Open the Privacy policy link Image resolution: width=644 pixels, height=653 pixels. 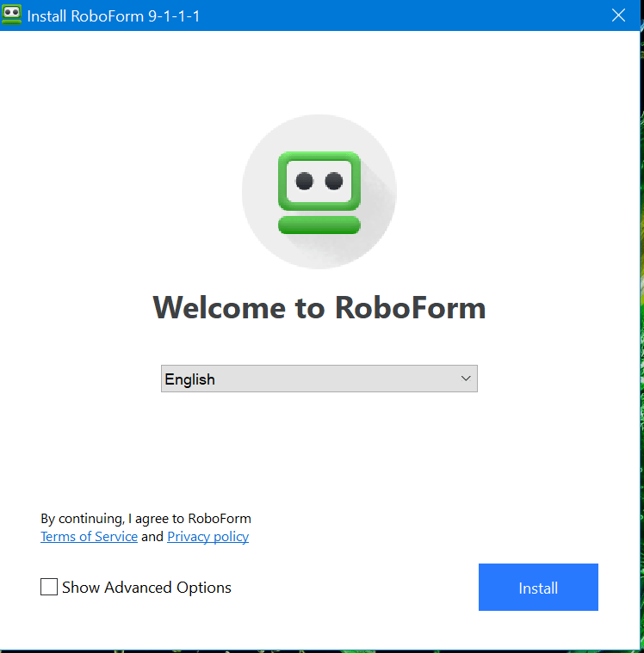coord(208,536)
